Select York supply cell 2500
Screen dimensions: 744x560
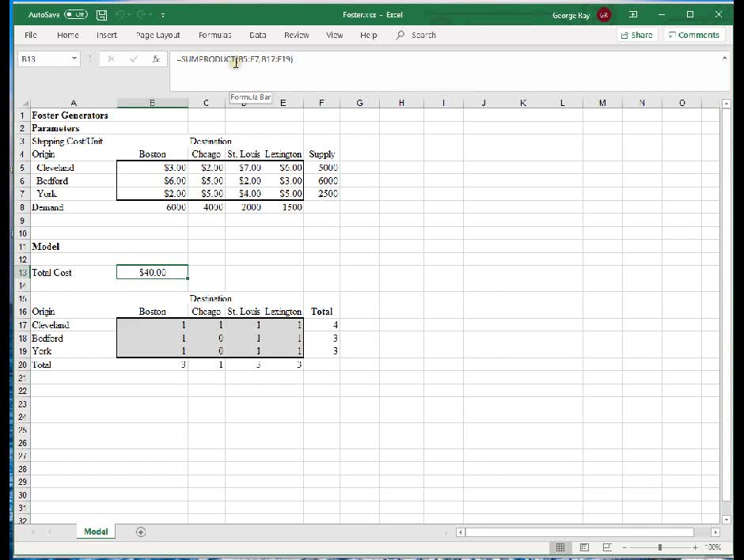pos(321,194)
